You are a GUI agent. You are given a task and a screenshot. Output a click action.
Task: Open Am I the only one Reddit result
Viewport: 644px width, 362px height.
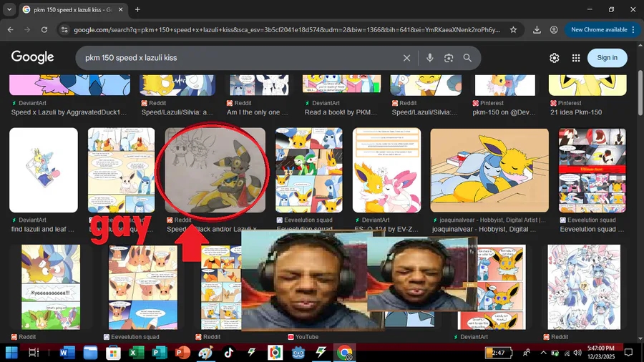coord(258,112)
